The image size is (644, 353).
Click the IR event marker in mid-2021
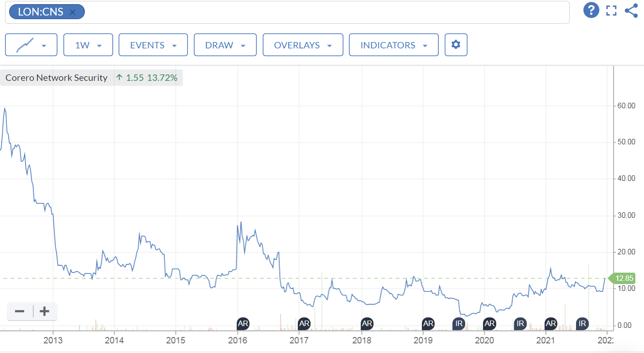tap(582, 324)
